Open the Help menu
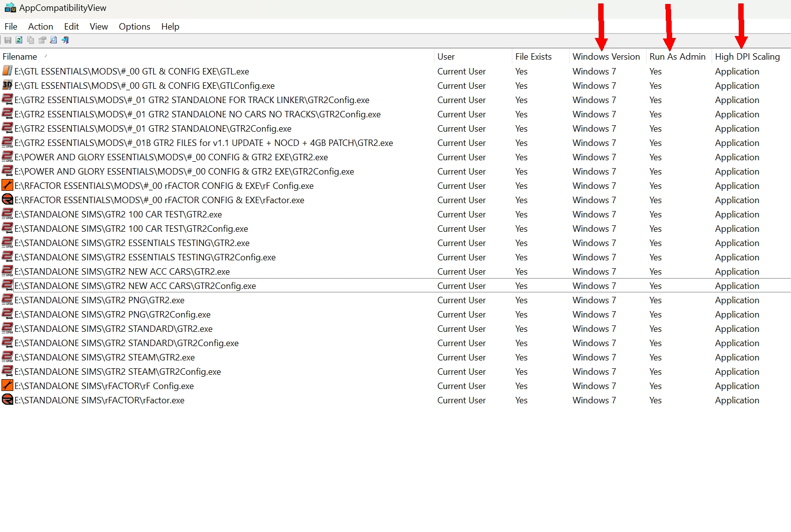This screenshot has width=791, height=532. tap(170, 27)
